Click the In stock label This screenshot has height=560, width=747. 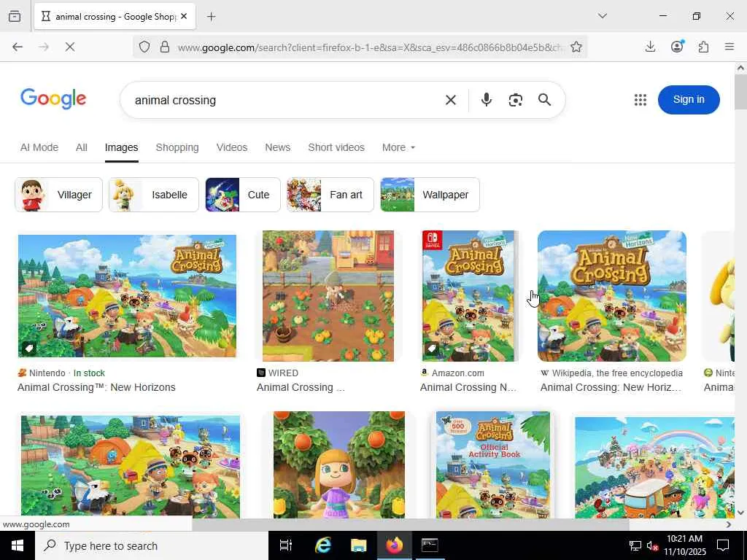click(x=89, y=373)
